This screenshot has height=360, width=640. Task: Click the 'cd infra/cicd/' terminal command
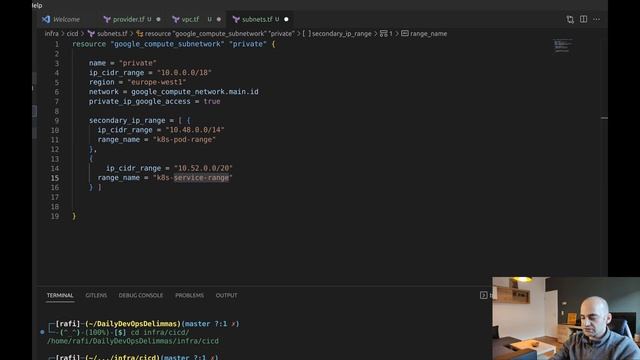click(160, 332)
